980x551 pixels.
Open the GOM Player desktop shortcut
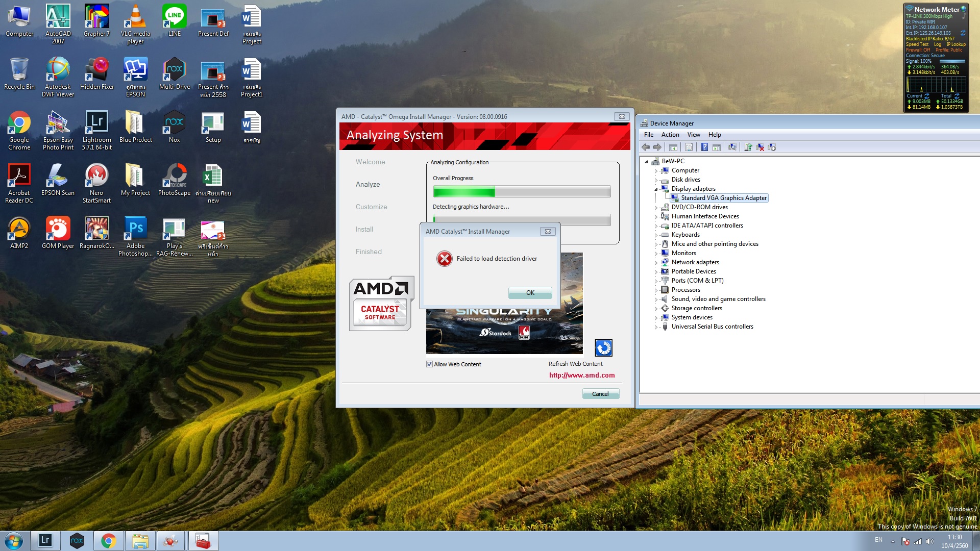coord(58,233)
